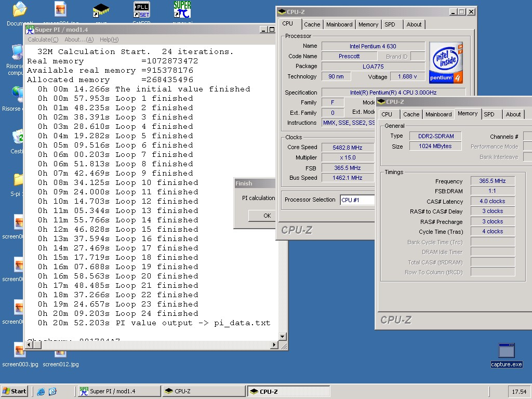The image size is (532, 399).
Task: Click the FSB value '365.5 MHz' in Clocks
Action: tap(348, 168)
